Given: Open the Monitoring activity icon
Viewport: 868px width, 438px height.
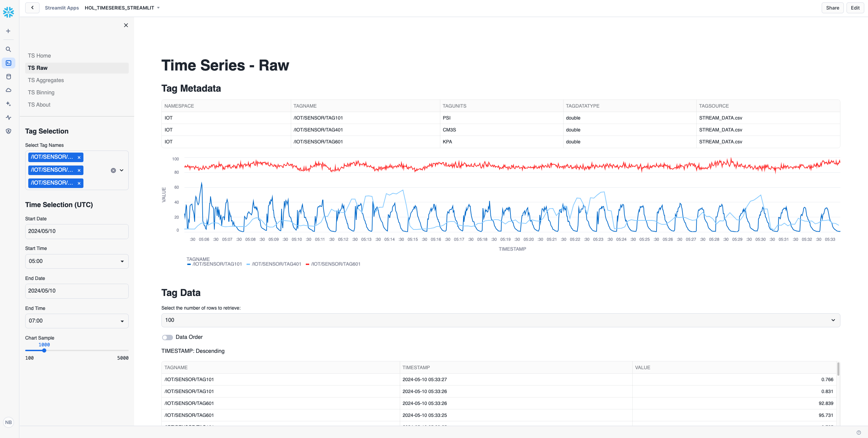Looking at the screenshot, I should click(x=8, y=118).
